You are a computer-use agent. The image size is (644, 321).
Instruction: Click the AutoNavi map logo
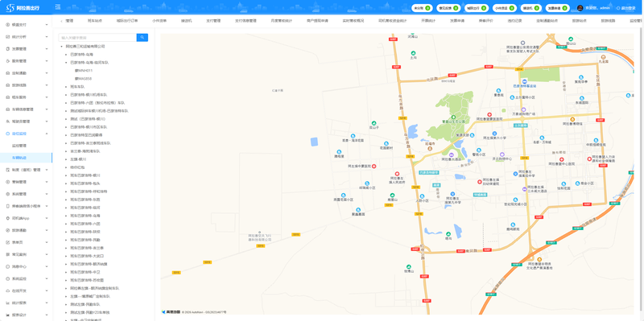pyautogui.click(x=171, y=312)
